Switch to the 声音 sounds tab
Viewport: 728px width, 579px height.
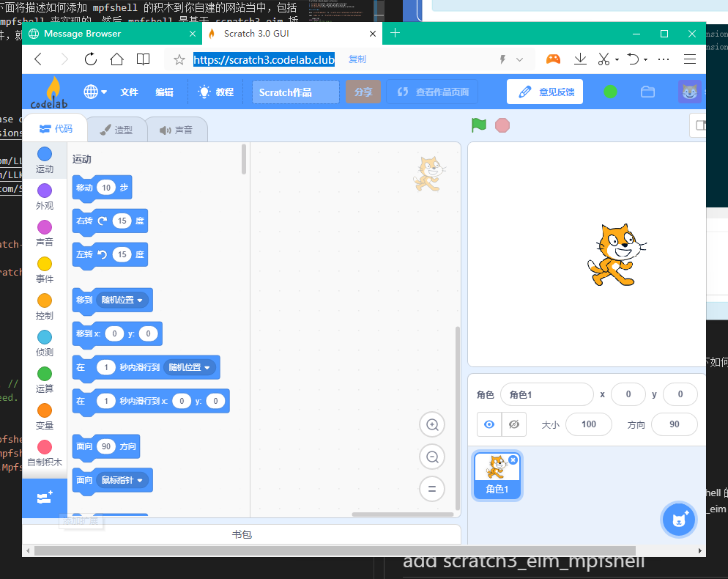tap(177, 130)
